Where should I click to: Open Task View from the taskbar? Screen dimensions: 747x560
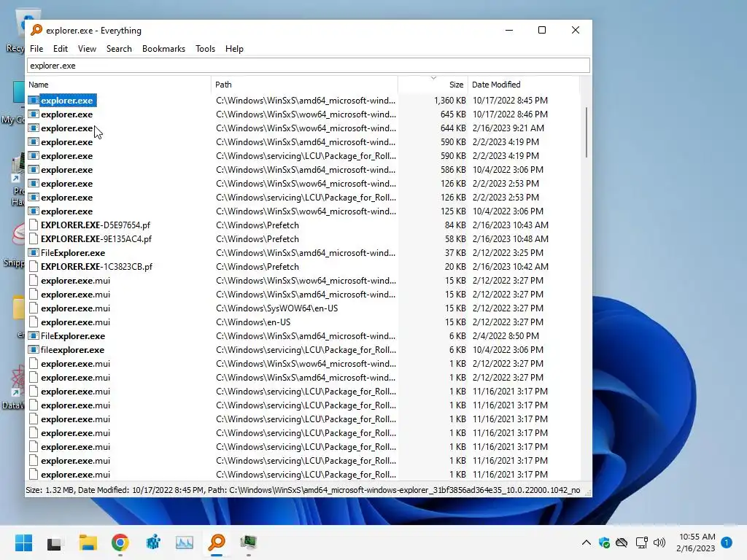(54, 542)
